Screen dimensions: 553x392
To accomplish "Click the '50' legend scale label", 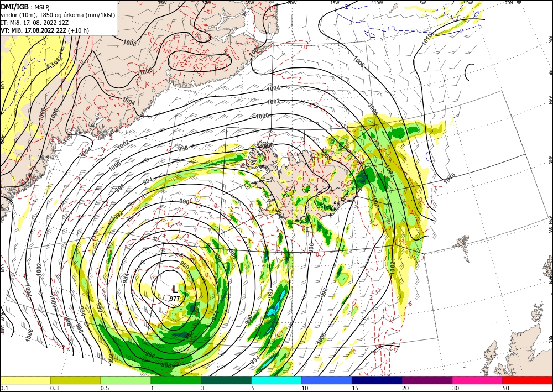I will (506, 388).
